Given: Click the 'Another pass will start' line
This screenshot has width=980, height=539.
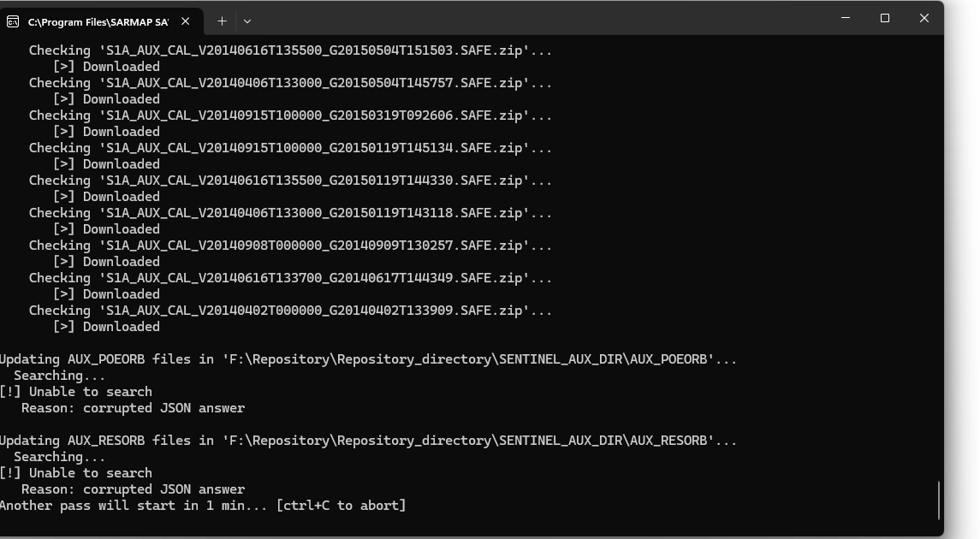Looking at the screenshot, I should point(203,506).
